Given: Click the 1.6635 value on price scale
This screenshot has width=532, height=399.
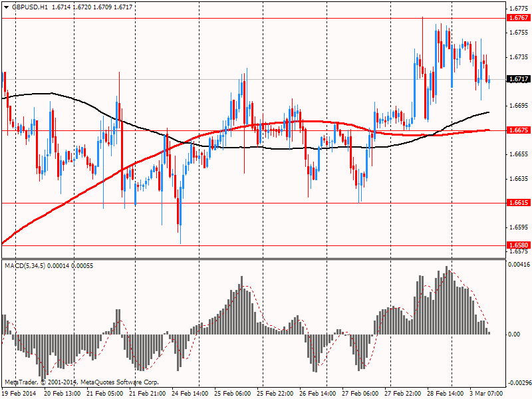Looking at the screenshot, I should [x=519, y=178].
